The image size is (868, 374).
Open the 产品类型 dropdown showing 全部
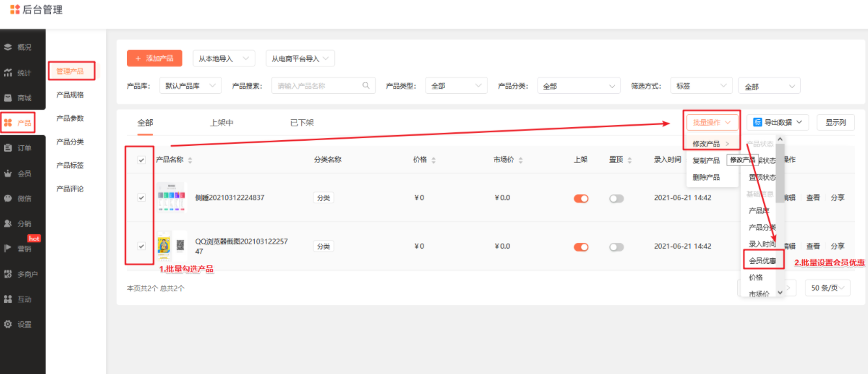[456, 86]
